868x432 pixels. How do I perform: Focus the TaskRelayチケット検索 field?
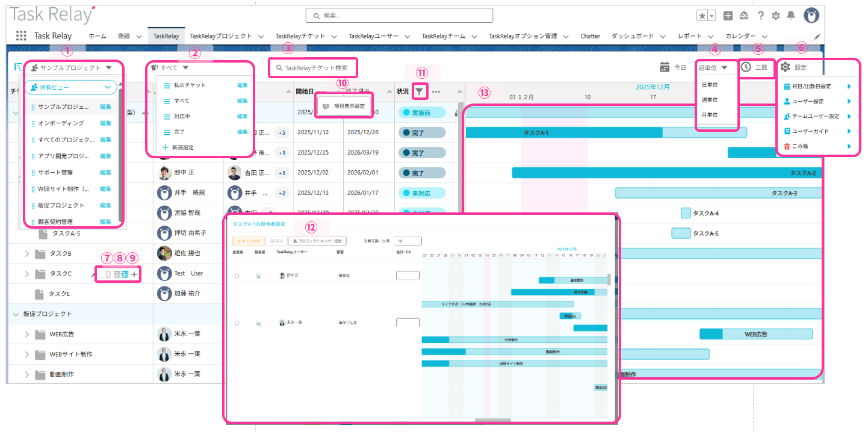313,68
